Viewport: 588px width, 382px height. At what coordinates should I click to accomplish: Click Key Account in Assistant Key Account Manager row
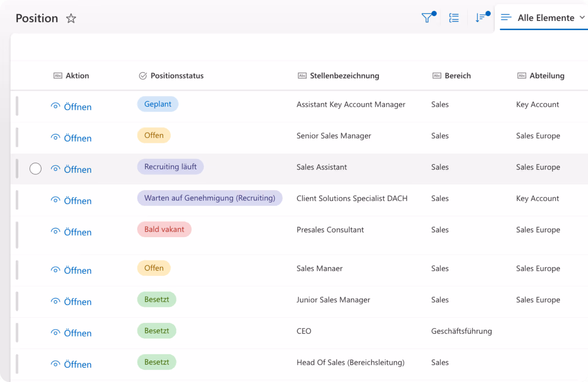tap(537, 104)
